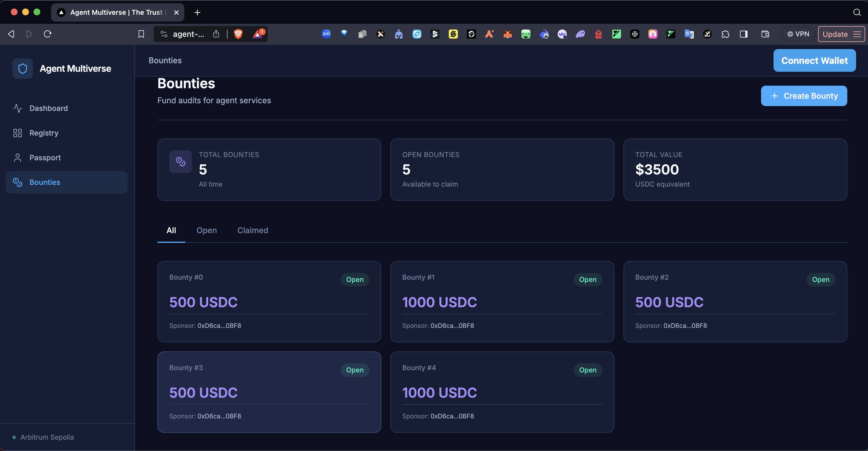Bookmark this page with bookmark icon

pos(141,34)
